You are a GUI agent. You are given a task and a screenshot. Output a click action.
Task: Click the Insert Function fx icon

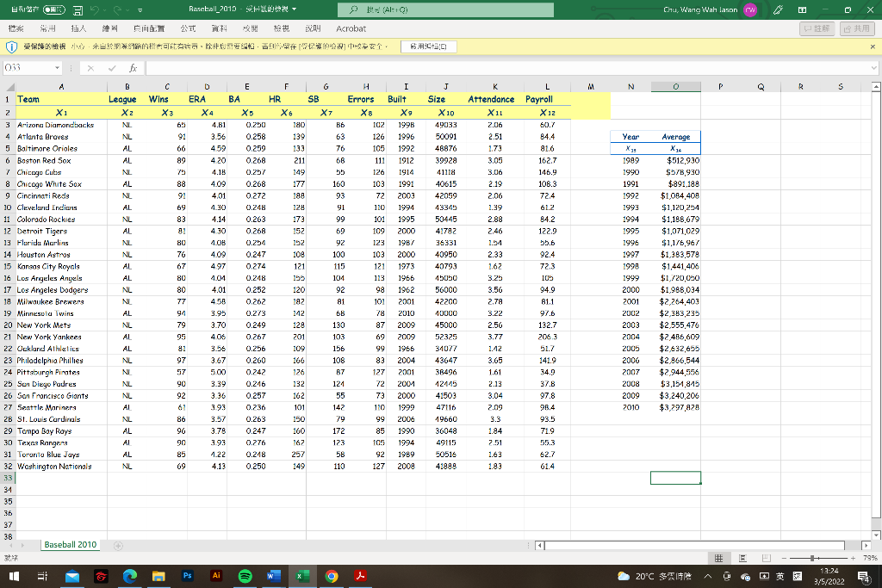(x=134, y=67)
